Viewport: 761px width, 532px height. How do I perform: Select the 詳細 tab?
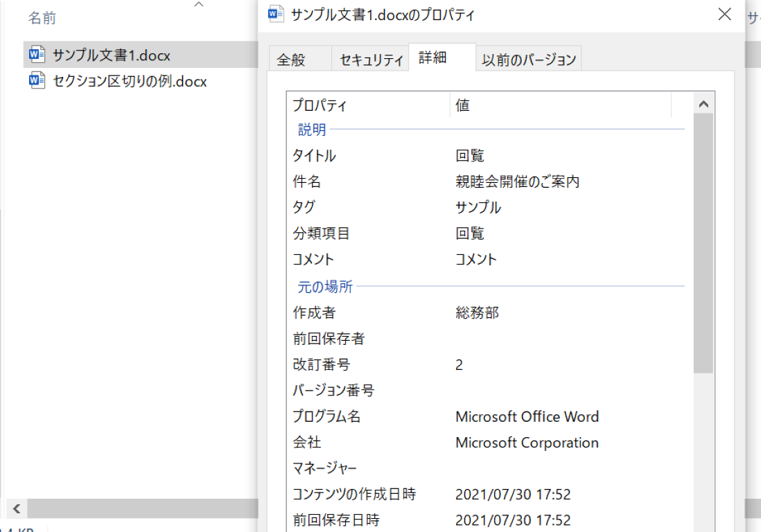tap(441, 58)
